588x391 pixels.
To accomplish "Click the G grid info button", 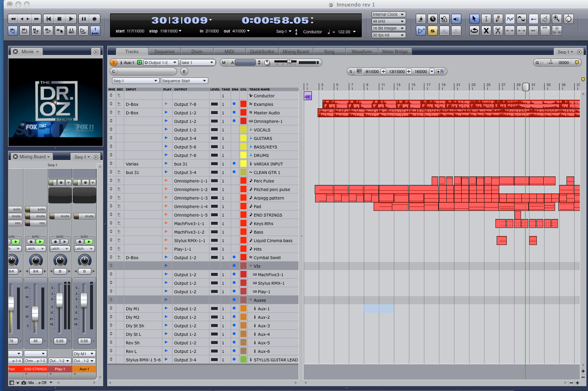I will coord(537,62).
